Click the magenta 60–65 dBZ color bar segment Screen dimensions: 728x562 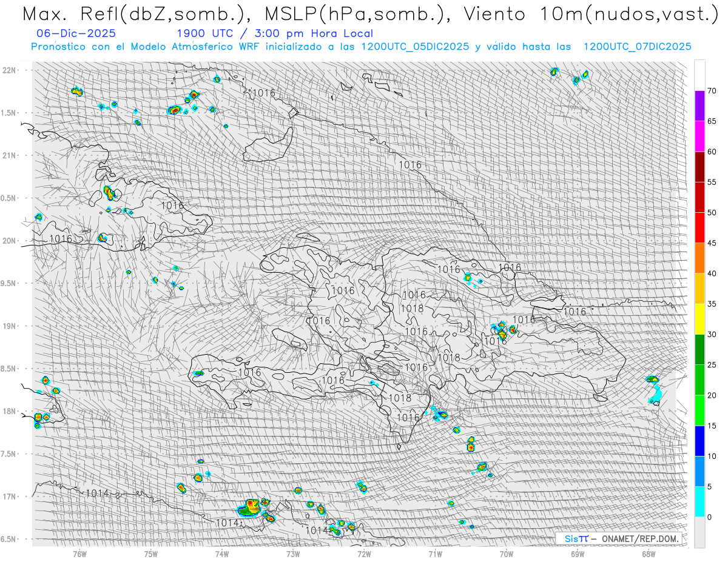point(699,136)
